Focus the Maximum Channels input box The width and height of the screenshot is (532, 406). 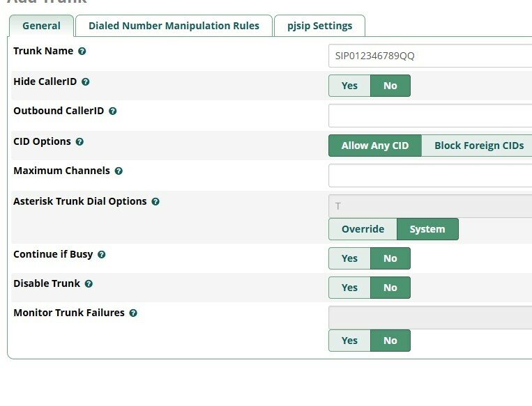(430, 175)
